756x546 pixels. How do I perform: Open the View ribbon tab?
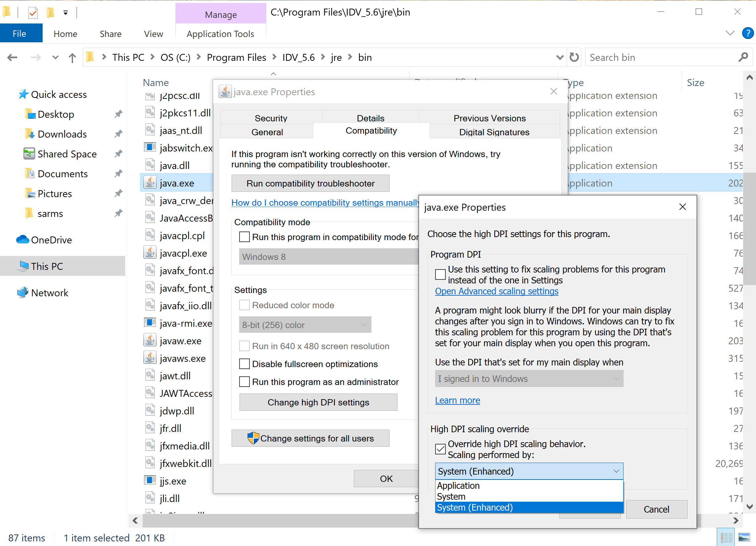click(153, 34)
